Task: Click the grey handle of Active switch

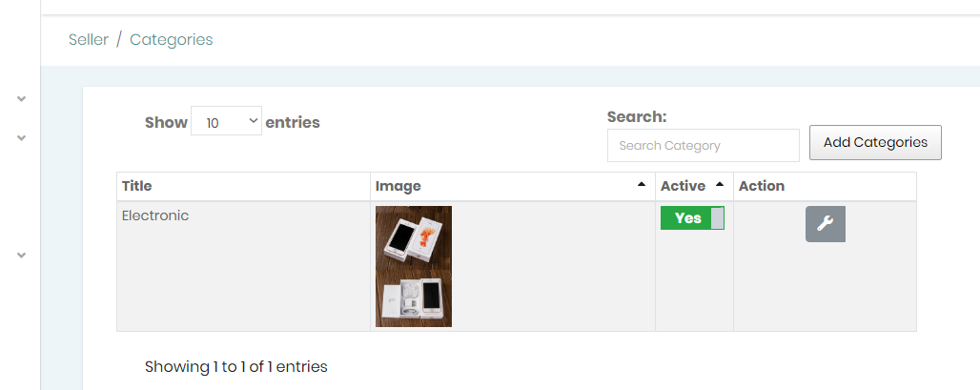Action: (718, 218)
